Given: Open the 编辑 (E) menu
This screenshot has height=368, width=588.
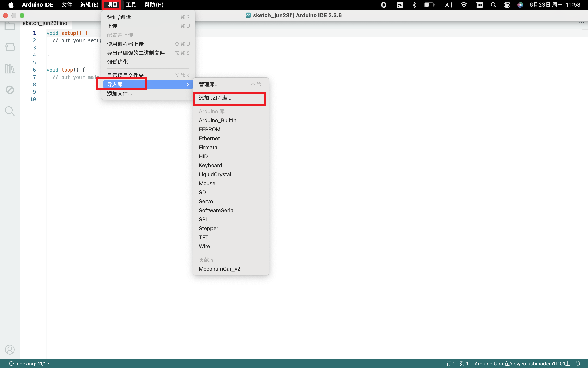Looking at the screenshot, I should [89, 5].
